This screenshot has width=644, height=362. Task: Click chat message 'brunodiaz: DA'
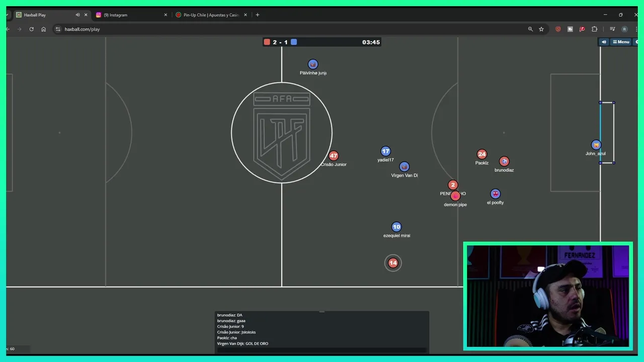[230, 315]
